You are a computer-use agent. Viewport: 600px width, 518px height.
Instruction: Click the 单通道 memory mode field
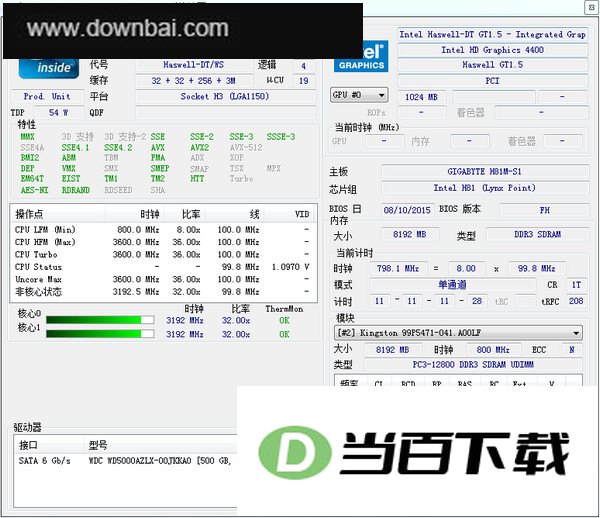452,285
